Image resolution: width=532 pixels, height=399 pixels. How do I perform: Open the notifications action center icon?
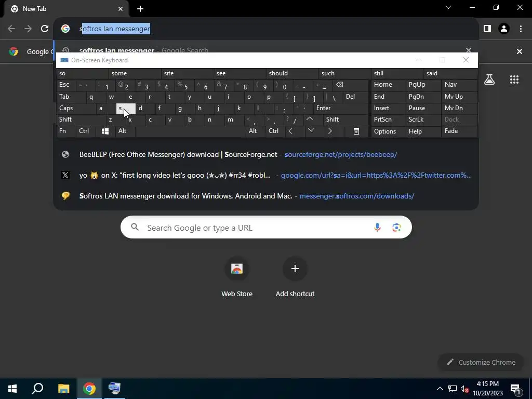pyautogui.click(x=516, y=389)
